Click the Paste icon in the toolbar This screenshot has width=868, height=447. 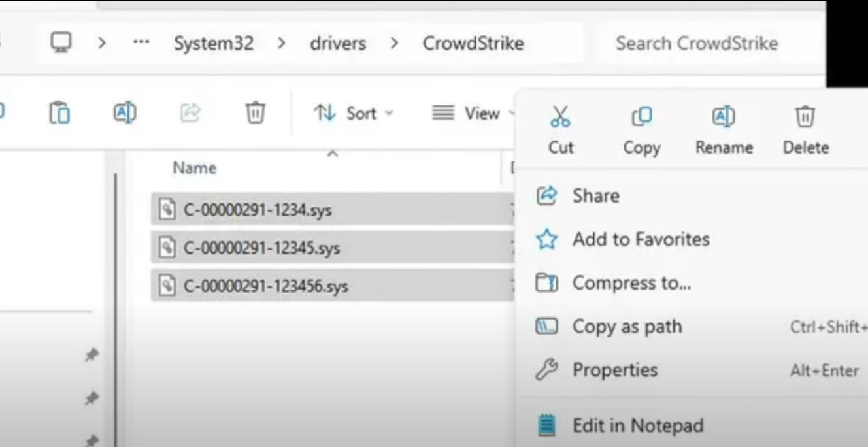(x=59, y=113)
